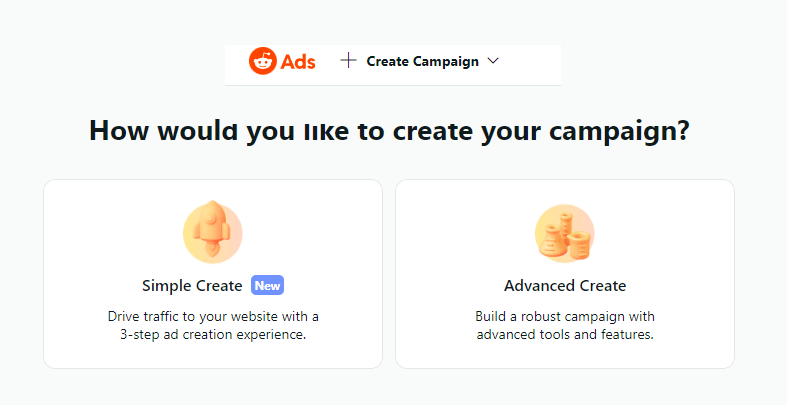Click the empty gap between both cards
Viewport: 787px width, 405px height.
point(389,273)
